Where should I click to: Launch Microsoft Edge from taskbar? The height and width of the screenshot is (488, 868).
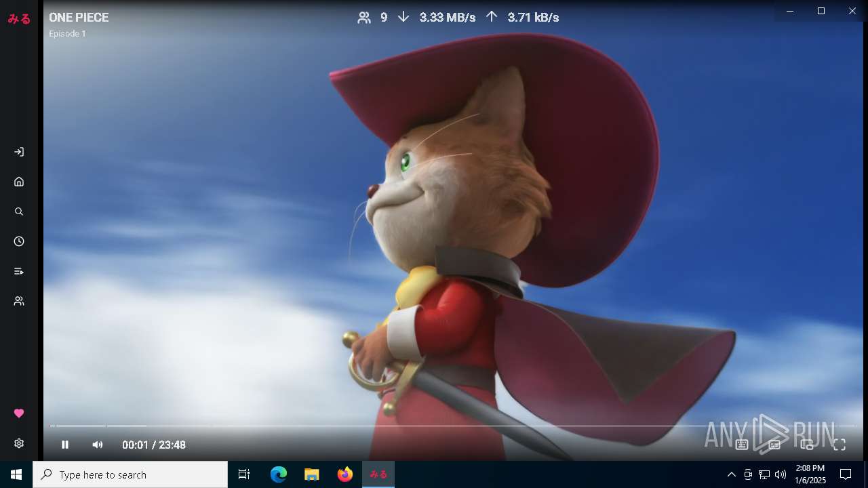click(279, 474)
